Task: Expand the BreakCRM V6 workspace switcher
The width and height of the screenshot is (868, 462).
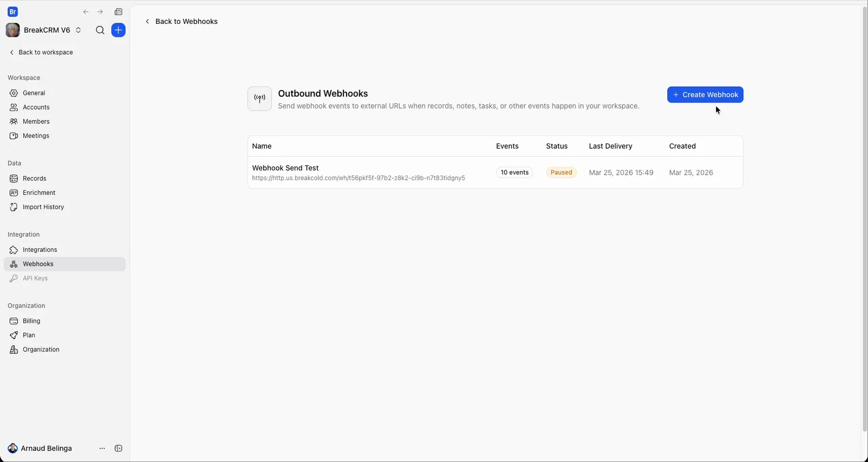Action: point(78,30)
